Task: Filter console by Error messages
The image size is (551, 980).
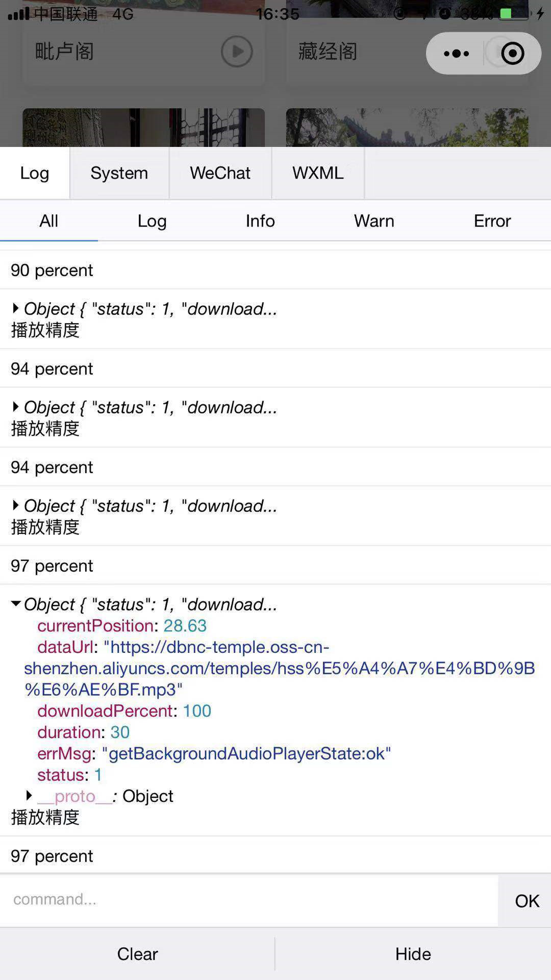Action: point(492,221)
